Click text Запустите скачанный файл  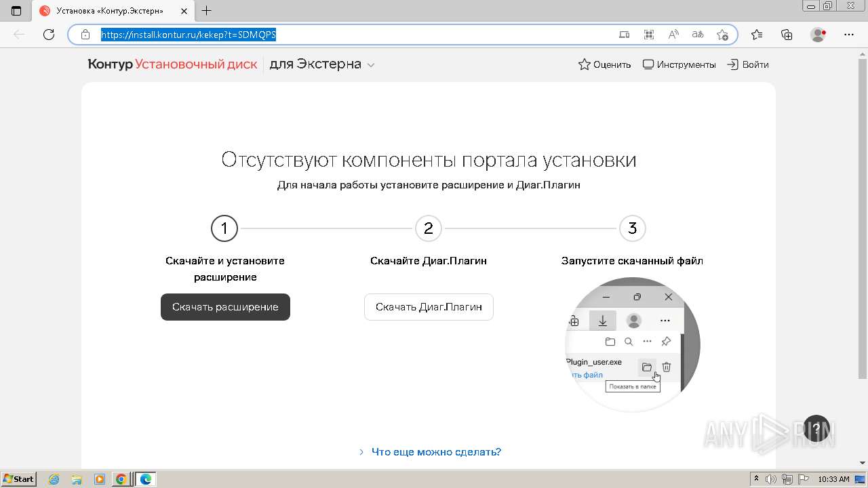pos(632,261)
